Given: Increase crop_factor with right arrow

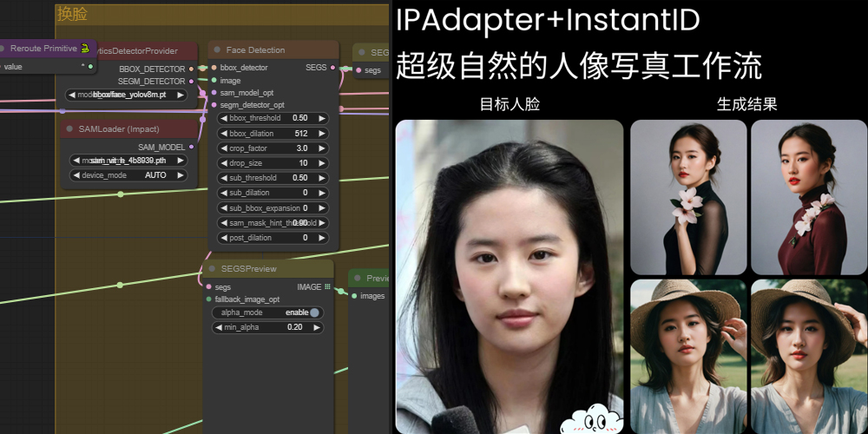Looking at the screenshot, I should pyautogui.click(x=322, y=148).
